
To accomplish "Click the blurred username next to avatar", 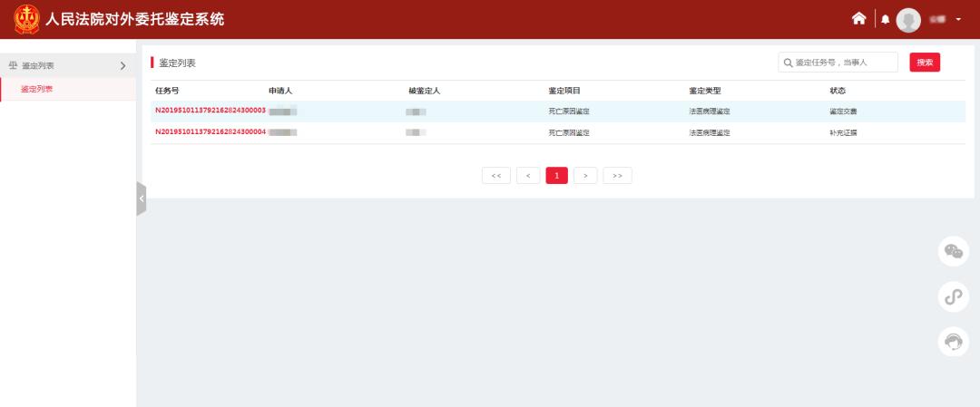I will coord(936,20).
